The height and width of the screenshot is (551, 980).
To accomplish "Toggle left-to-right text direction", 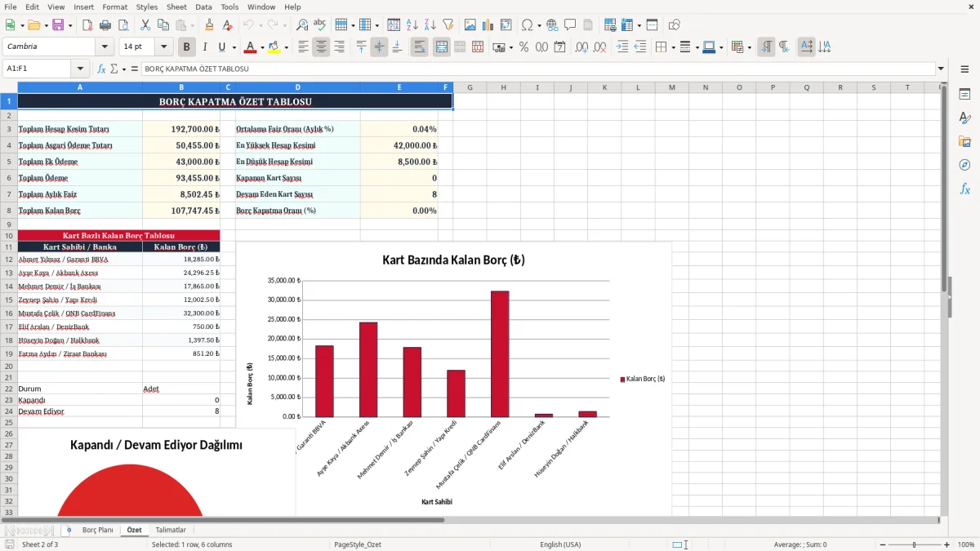I will click(x=765, y=47).
